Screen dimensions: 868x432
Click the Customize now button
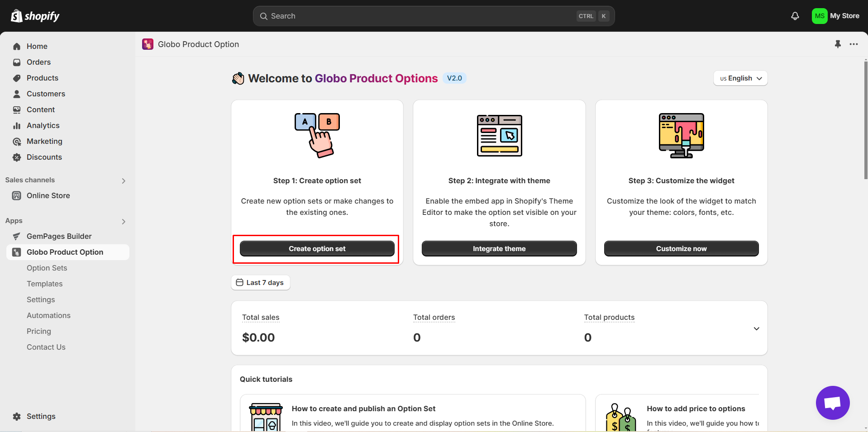click(681, 248)
